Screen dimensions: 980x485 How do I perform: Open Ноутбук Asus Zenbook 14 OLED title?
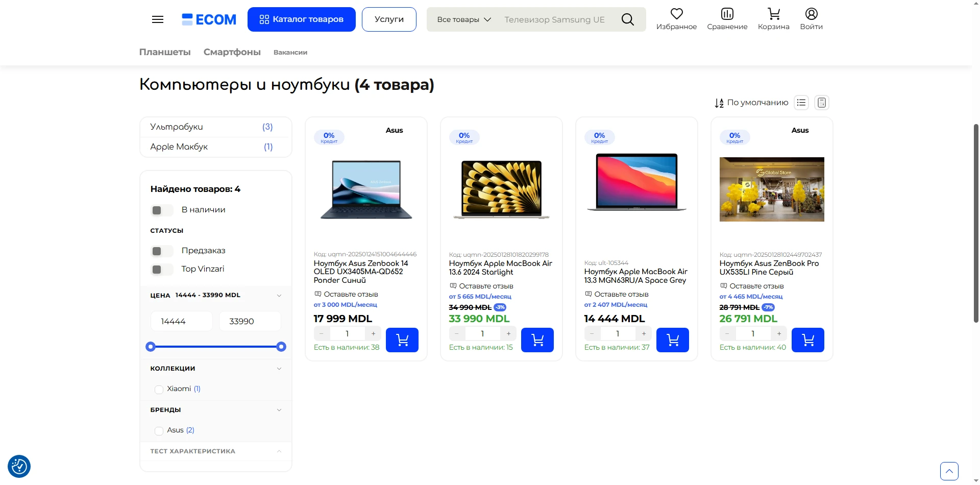[361, 272]
